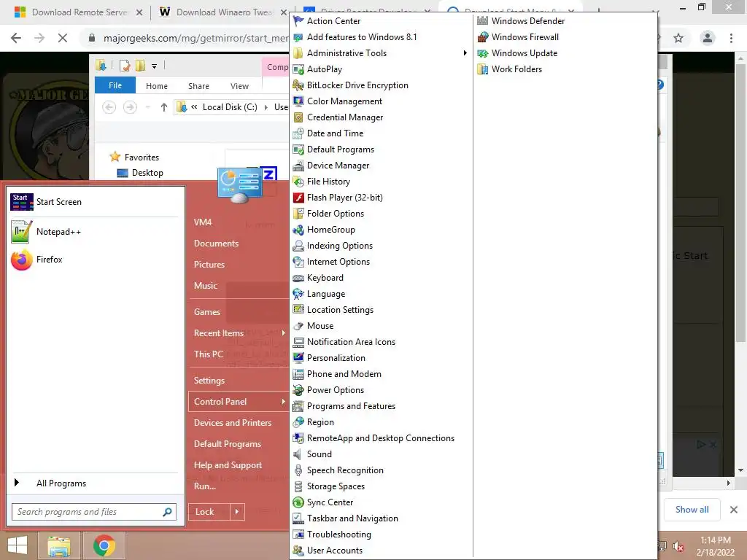Open the Flash Player (32-bit) icon
Image resolution: width=747 pixels, height=560 pixels.
coord(298,198)
